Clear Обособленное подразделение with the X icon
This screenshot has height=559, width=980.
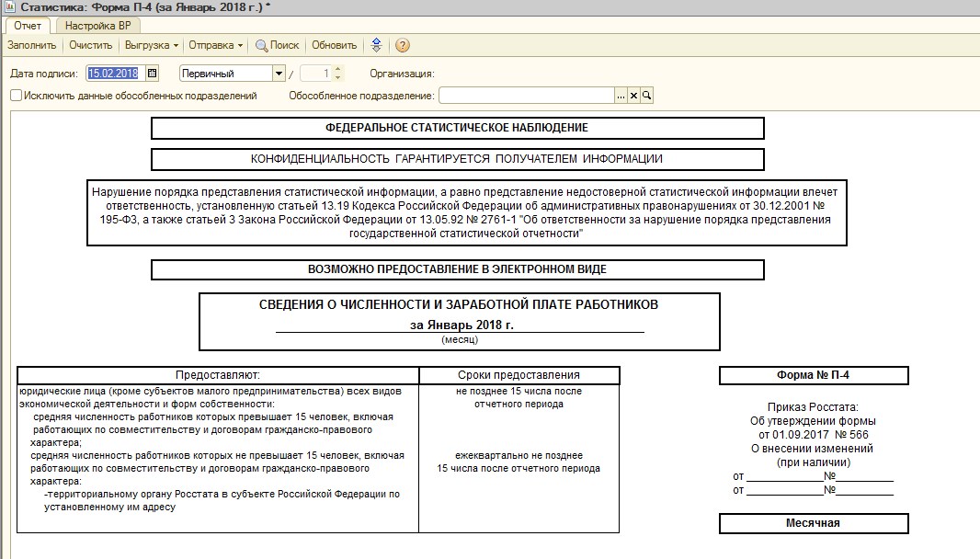(x=633, y=96)
